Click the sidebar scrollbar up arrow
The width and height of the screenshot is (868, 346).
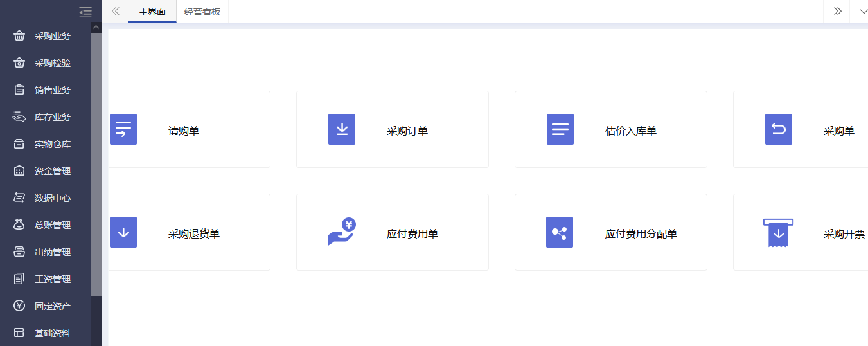click(x=96, y=27)
